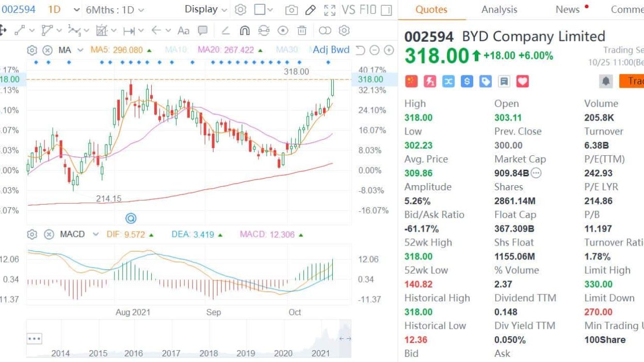Open the timeline navigator ellipsis button
The height and width of the screenshot is (362, 644).
tap(34, 339)
